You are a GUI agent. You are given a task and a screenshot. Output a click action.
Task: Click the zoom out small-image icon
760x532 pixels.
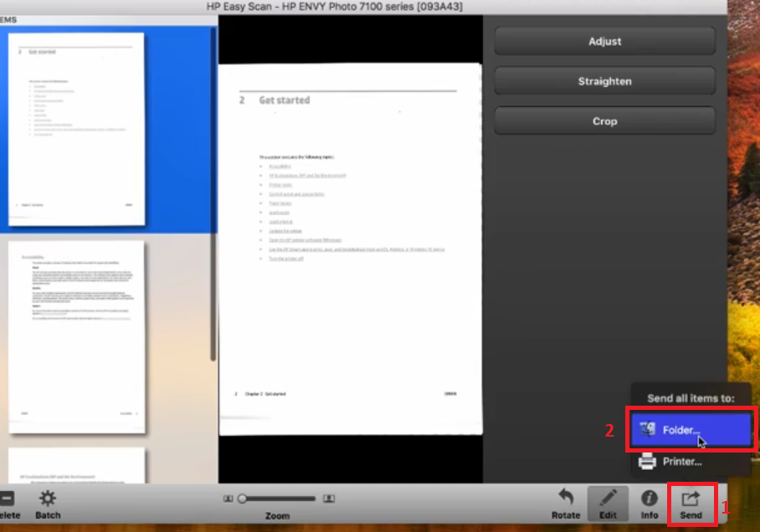coord(228,499)
